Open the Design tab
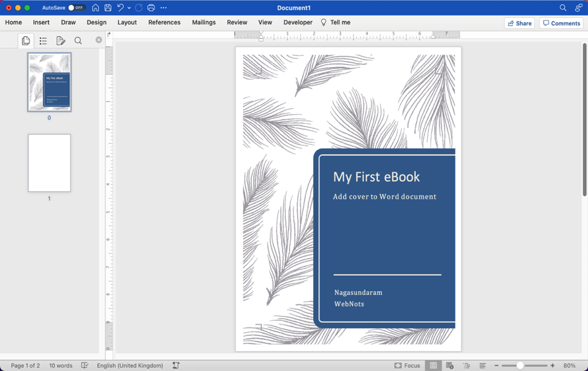The image size is (588, 371). 97,22
